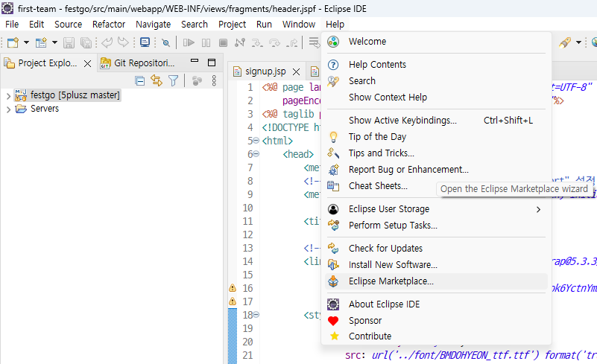
Task: Click the Redo arrow toolbar icon
Action: click(x=123, y=42)
